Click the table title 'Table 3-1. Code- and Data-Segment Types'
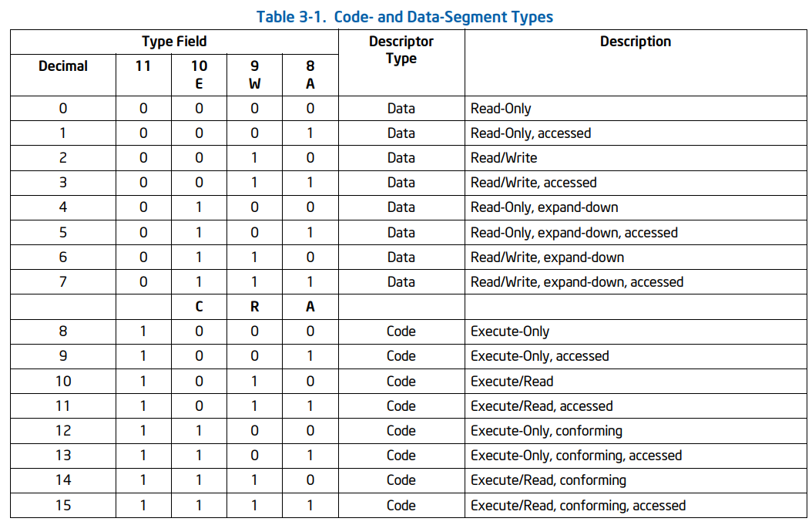 click(404, 16)
